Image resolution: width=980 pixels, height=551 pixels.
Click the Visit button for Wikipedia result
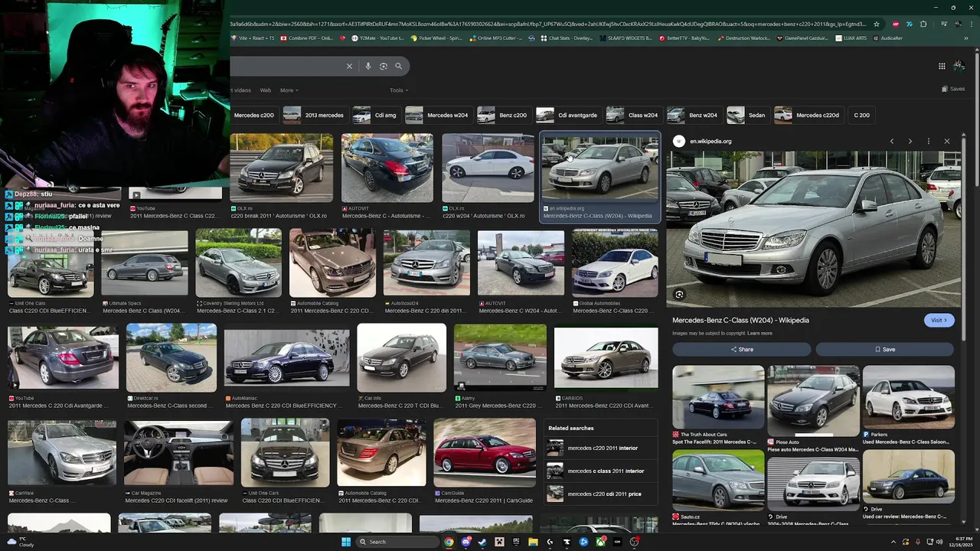939,320
